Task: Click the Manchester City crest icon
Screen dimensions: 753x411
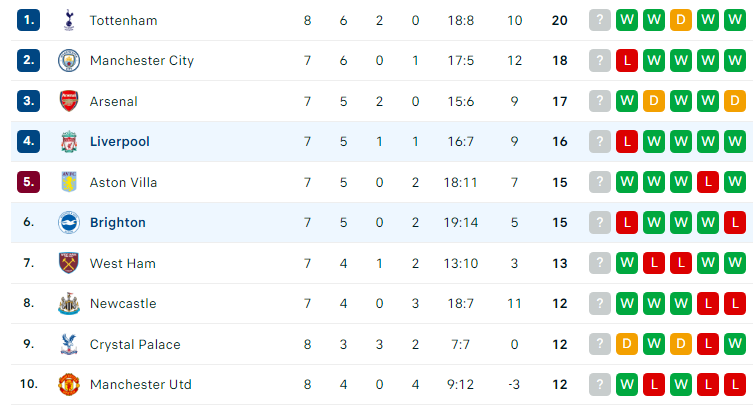Action: (69, 60)
